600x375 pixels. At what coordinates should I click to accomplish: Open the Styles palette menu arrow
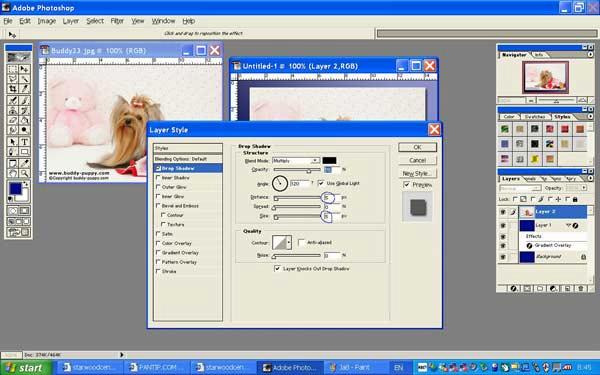590,116
